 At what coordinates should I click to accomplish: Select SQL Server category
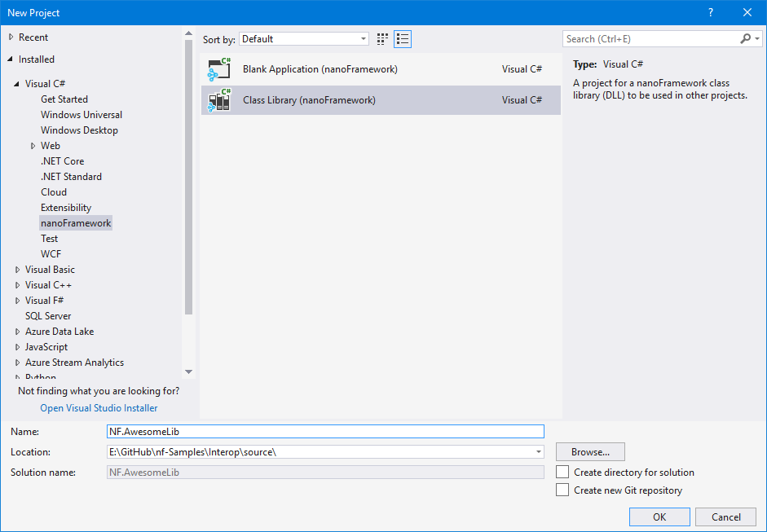tap(48, 316)
